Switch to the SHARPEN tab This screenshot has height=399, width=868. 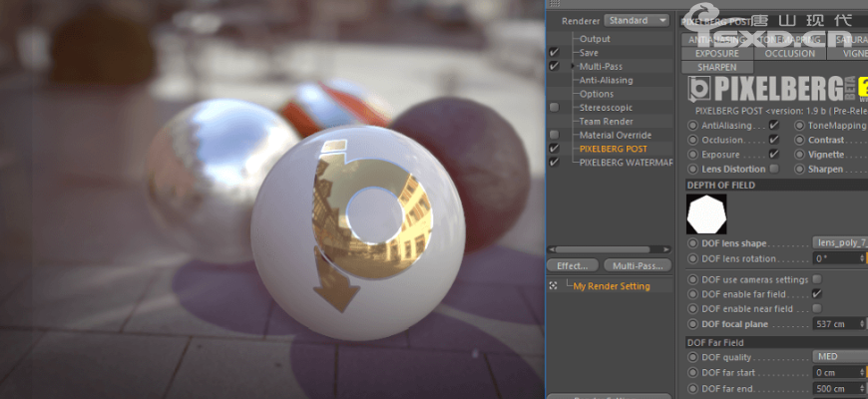coord(717,67)
